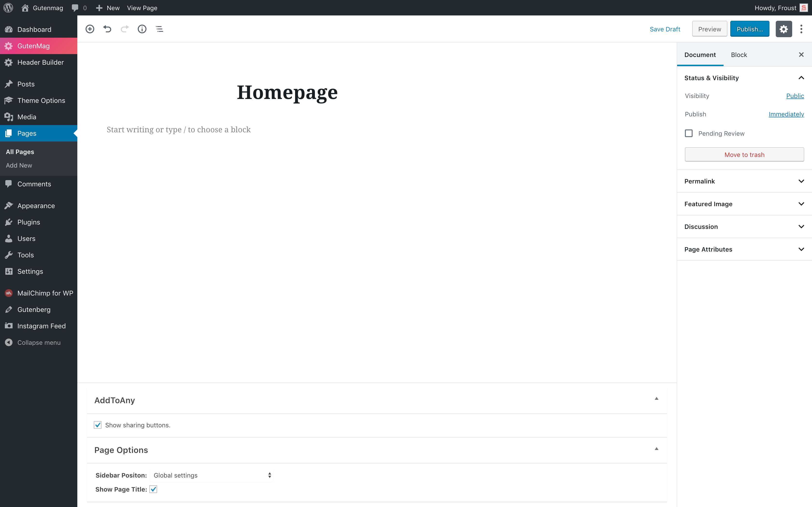The image size is (812, 507).
Task: Undo the last editor action
Action: [x=107, y=29]
